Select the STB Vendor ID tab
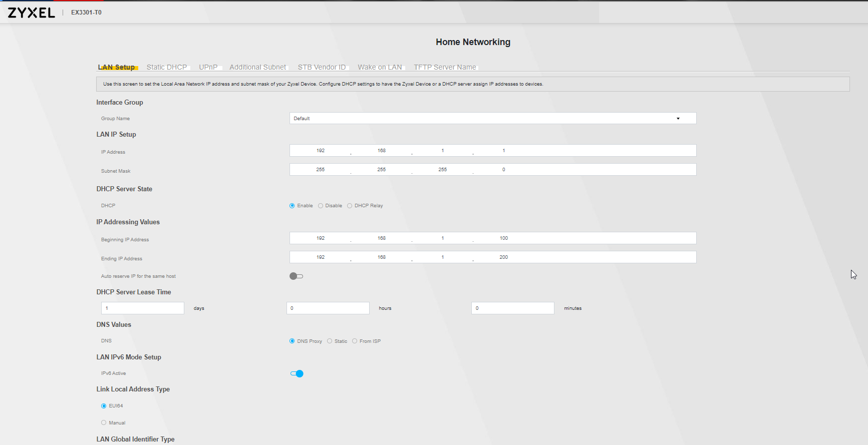This screenshot has width=868, height=445. [322, 67]
